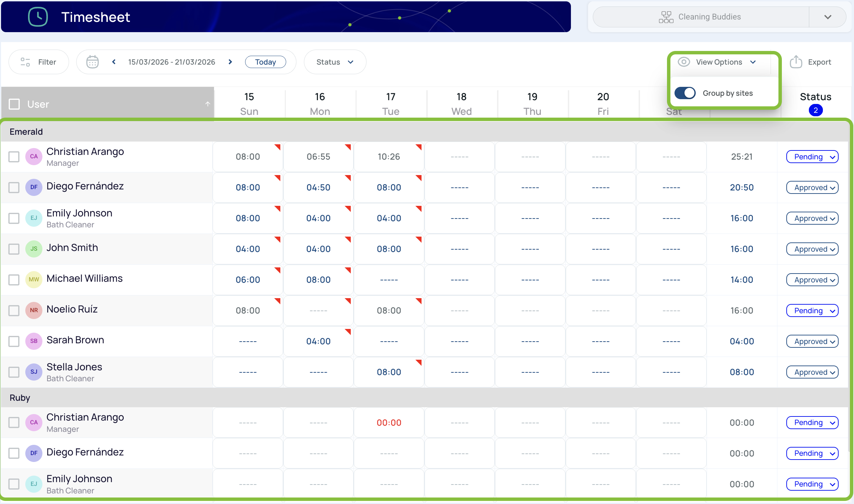854x504 pixels.
Task: Click the Timesheet clock icon
Action: (x=38, y=17)
